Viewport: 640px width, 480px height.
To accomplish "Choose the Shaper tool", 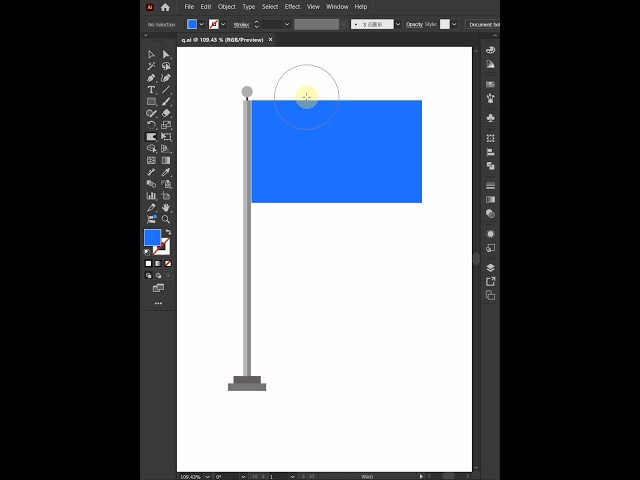I will [151, 113].
